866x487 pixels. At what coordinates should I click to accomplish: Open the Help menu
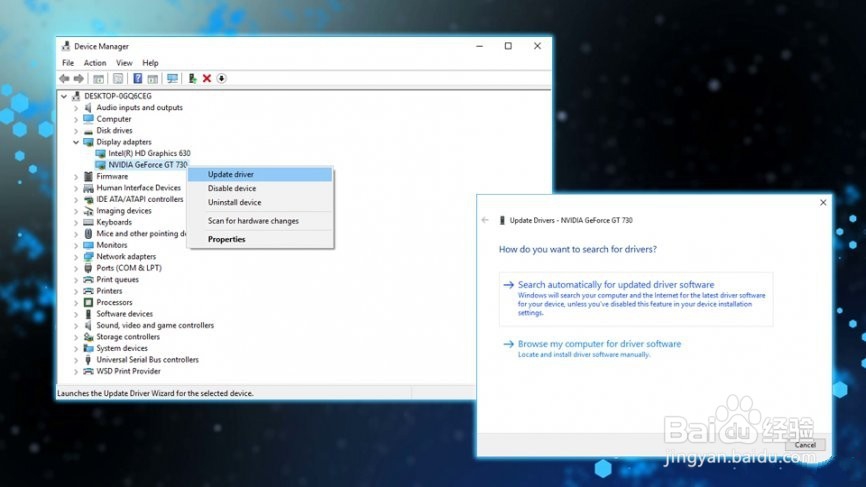pos(150,63)
